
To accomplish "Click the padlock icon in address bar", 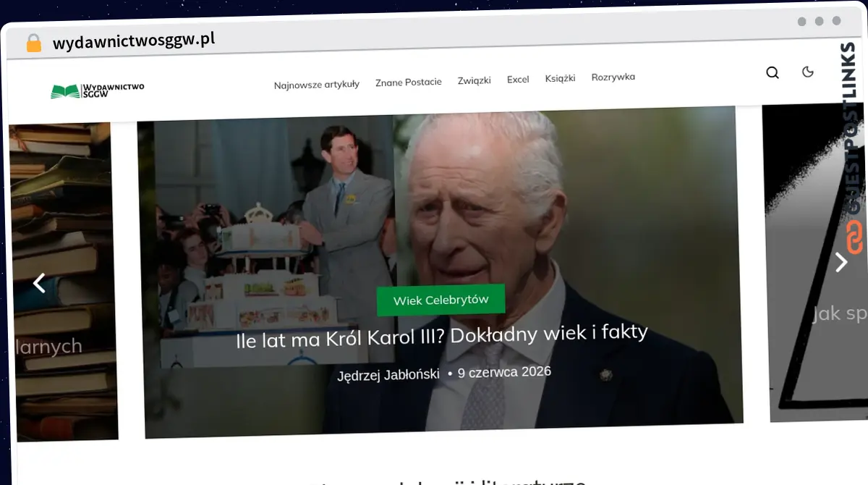I will (x=34, y=43).
